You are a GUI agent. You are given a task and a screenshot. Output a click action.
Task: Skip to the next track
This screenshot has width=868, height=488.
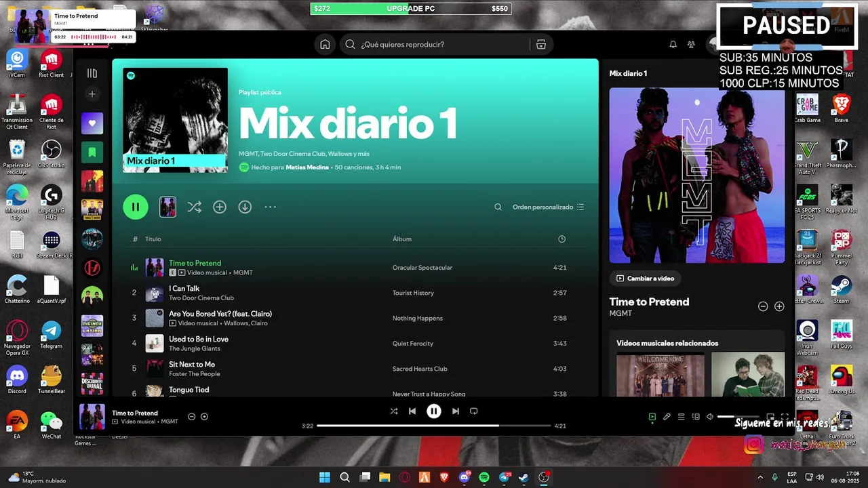[456, 411]
